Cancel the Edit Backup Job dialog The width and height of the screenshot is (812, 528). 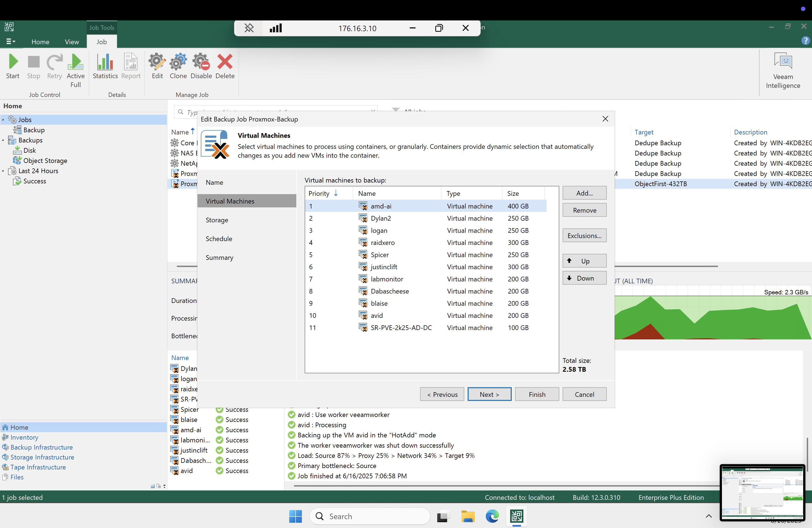coord(584,394)
